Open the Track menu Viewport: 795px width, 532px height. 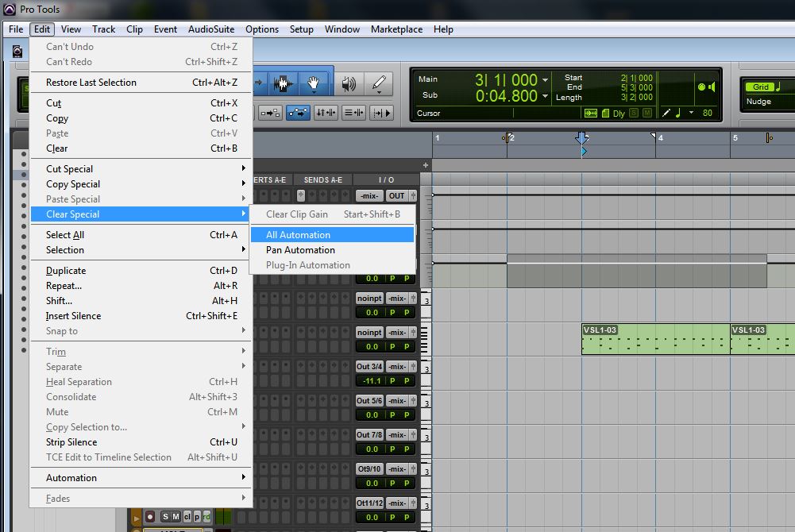click(x=103, y=29)
